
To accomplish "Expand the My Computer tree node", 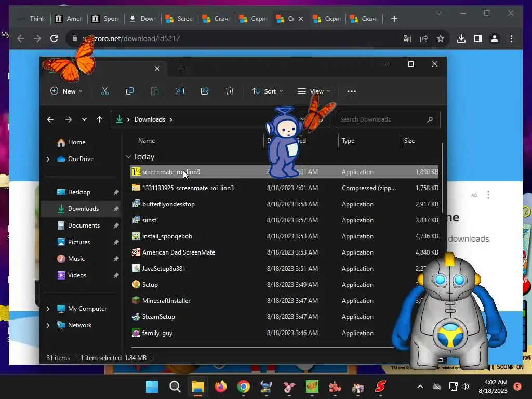I will coord(48,309).
